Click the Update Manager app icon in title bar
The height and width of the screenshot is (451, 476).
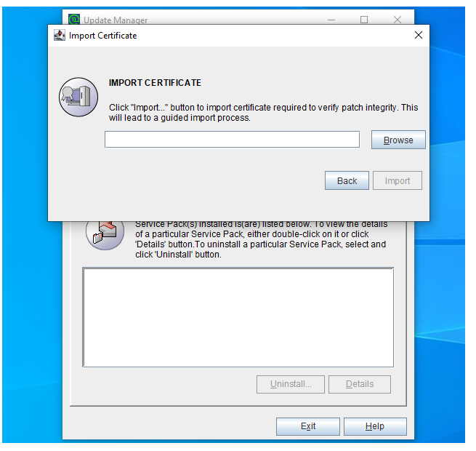click(x=73, y=20)
